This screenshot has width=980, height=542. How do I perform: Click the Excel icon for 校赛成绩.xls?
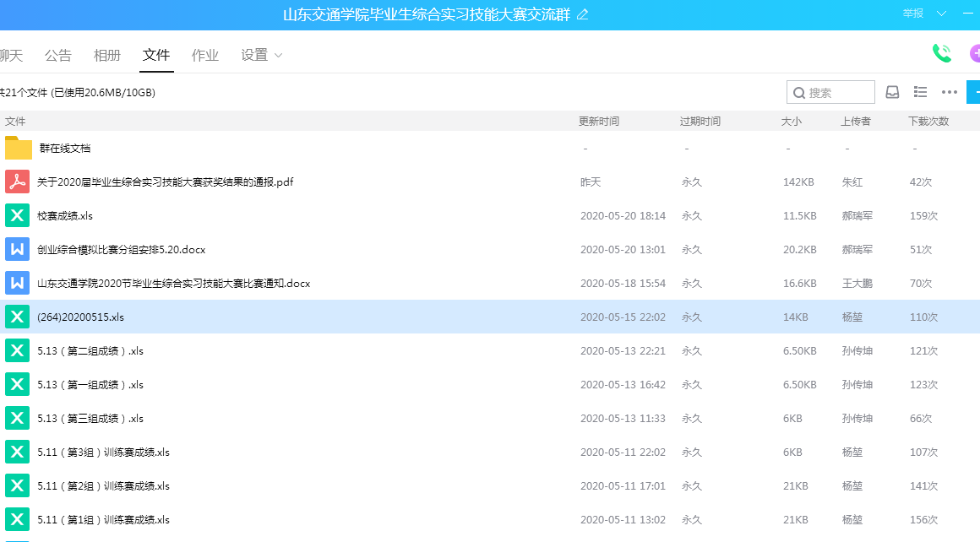click(x=18, y=215)
